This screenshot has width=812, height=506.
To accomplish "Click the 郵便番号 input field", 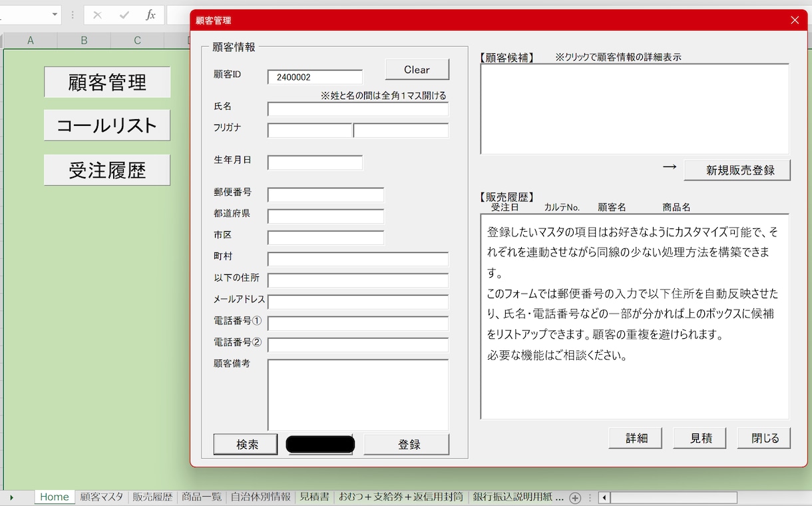I will click(x=326, y=195).
